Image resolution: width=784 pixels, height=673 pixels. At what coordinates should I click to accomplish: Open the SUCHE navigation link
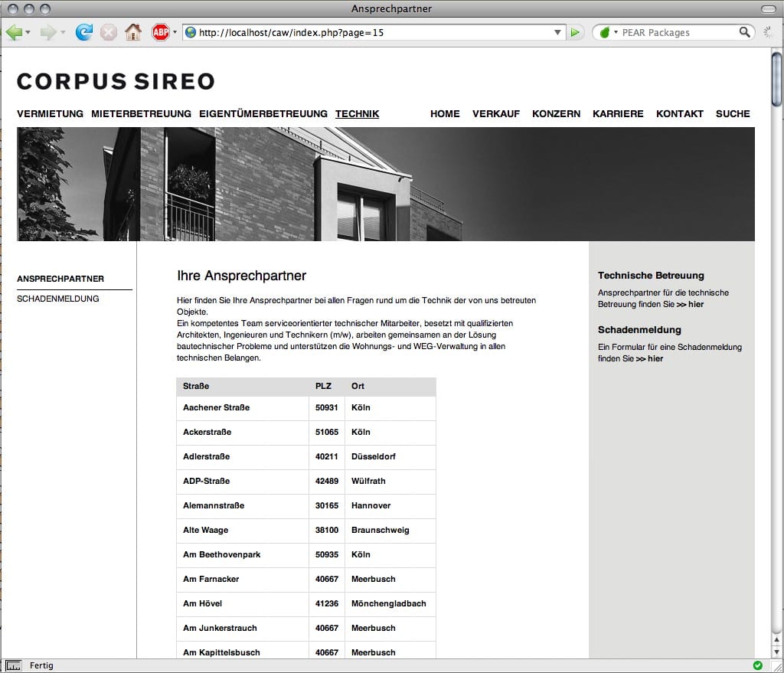click(733, 113)
